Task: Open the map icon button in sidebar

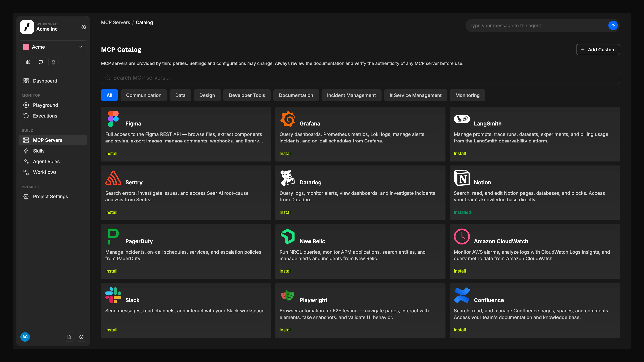Action: (x=28, y=62)
